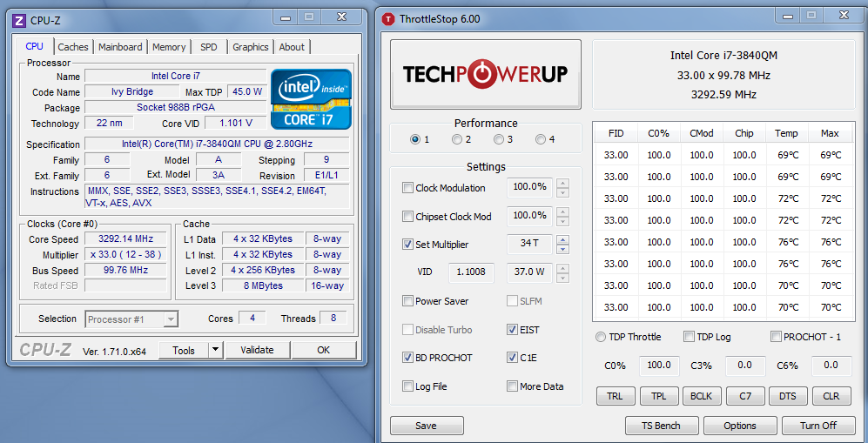This screenshot has height=443, width=868.
Task: Click the C6% value box
Action: click(831, 365)
